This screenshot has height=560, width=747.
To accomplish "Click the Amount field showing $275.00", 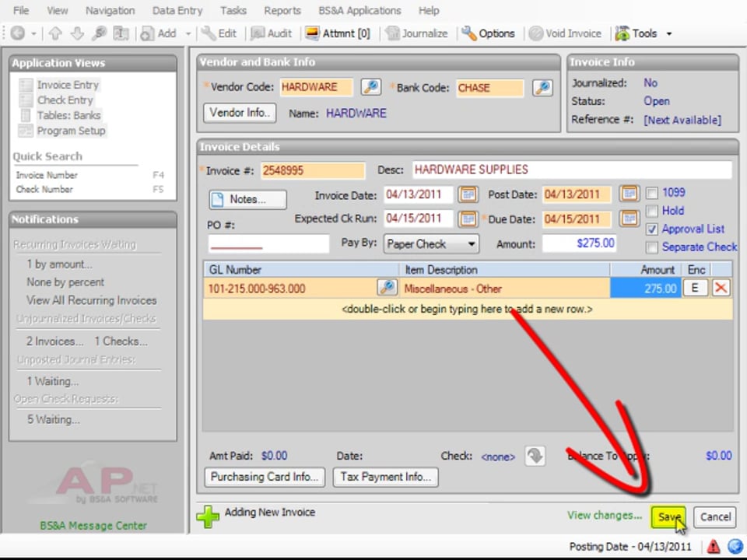I will [x=579, y=243].
